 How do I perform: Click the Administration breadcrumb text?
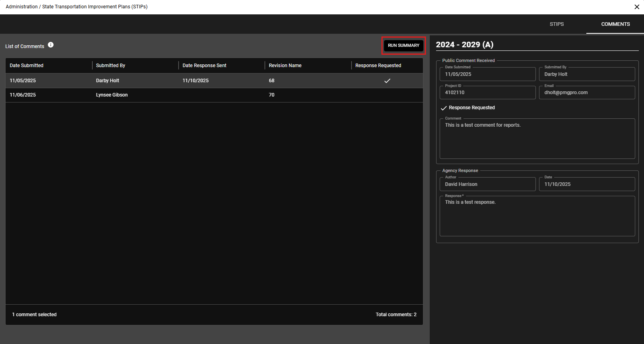tap(21, 7)
